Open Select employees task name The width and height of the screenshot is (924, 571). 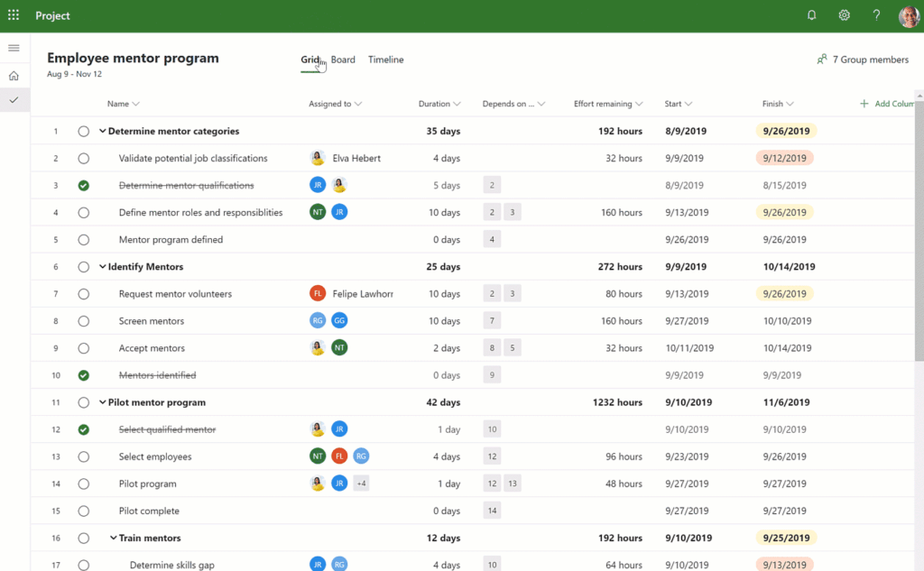[x=155, y=456]
